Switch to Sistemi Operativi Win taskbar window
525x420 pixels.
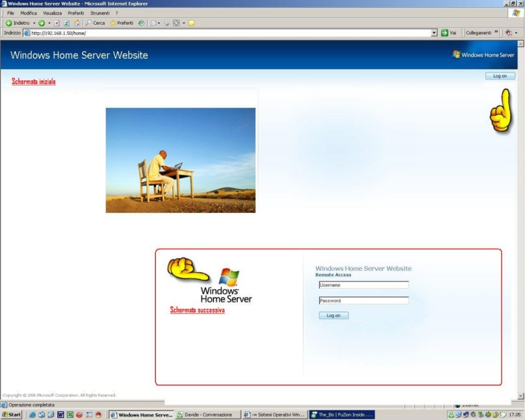pyautogui.click(x=275, y=415)
